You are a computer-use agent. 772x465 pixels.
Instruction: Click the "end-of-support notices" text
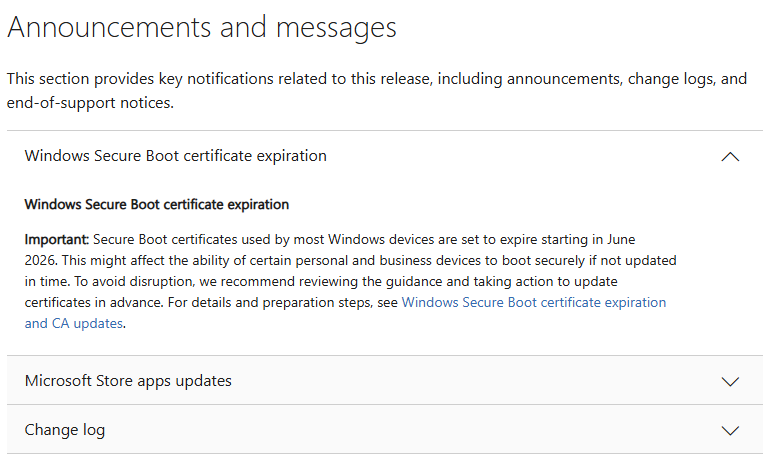click(x=90, y=102)
